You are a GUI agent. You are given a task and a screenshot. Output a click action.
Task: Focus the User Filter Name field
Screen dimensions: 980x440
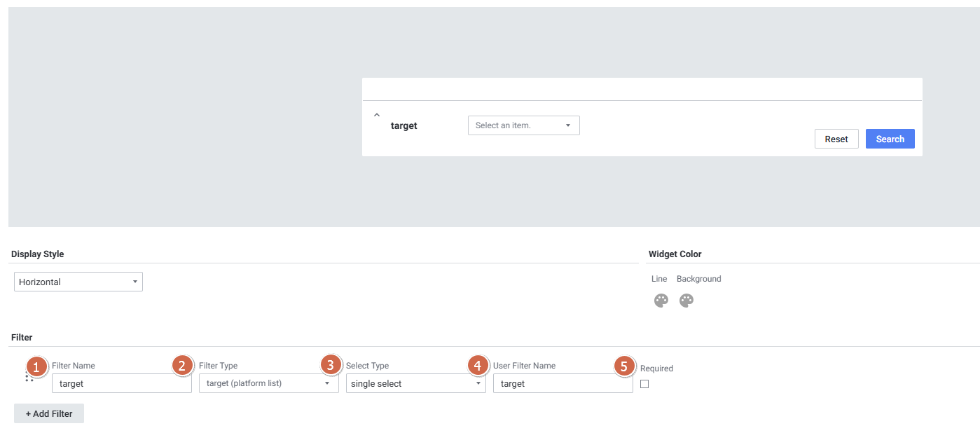[x=563, y=383]
